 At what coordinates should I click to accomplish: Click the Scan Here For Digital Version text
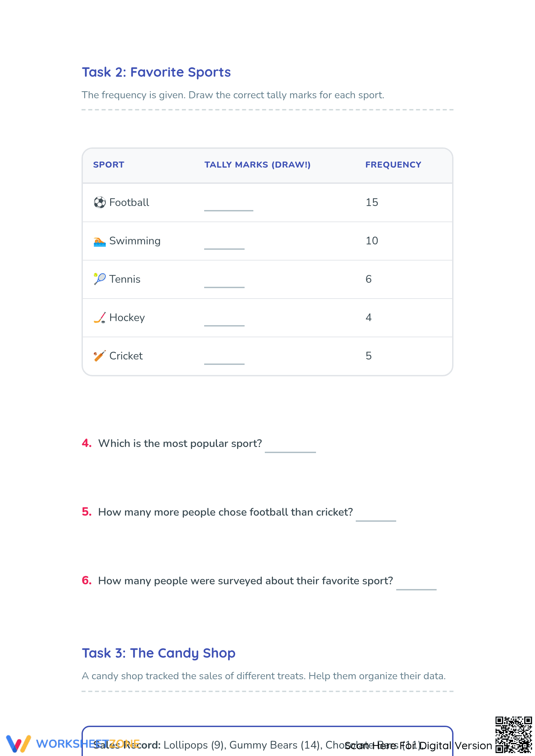pyautogui.click(x=418, y=746)
